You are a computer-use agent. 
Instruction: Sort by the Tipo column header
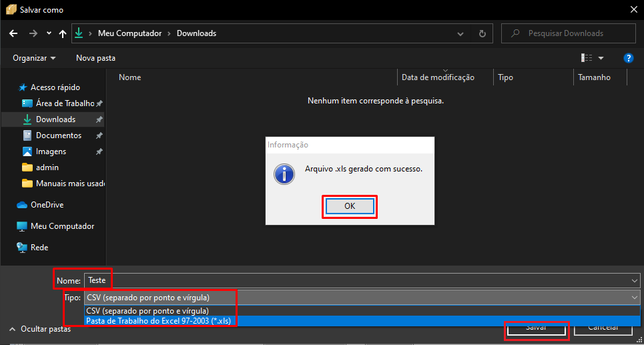coord(505,77)
